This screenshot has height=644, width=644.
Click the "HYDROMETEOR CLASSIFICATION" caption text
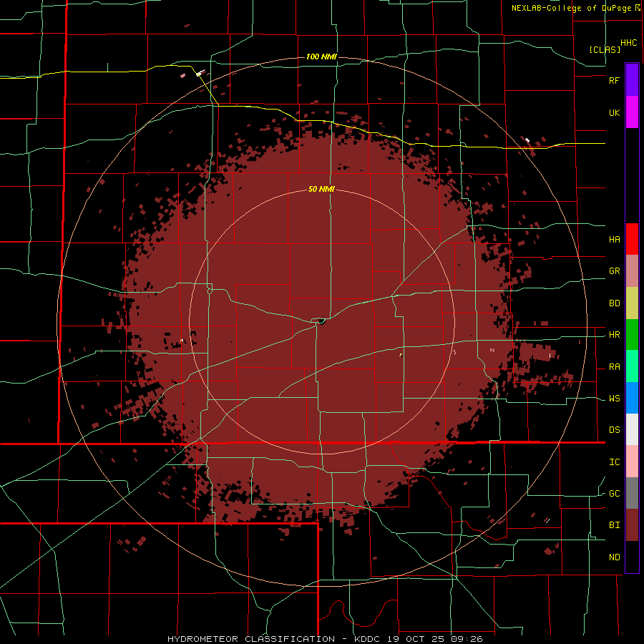251,639
